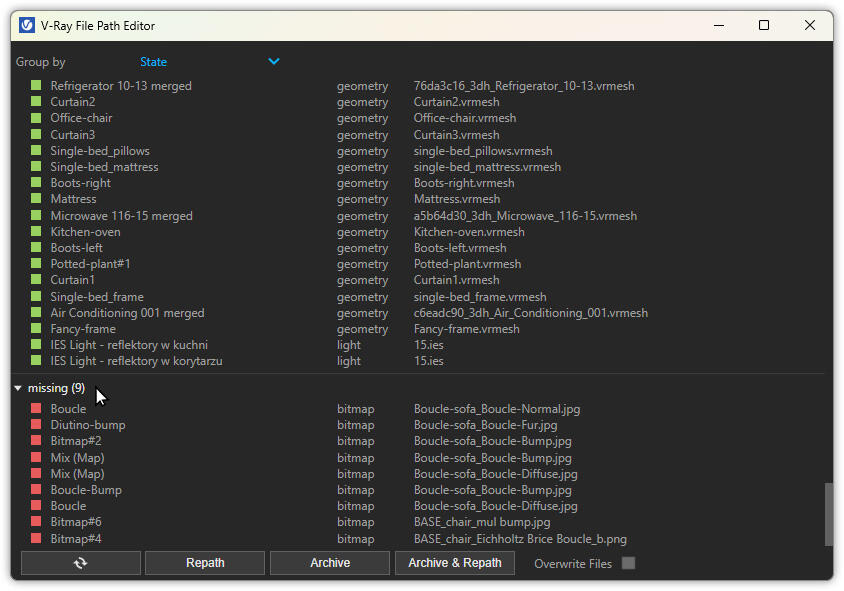
Task: Click green status square for Office-chair
Action: (x=36, y=118)
